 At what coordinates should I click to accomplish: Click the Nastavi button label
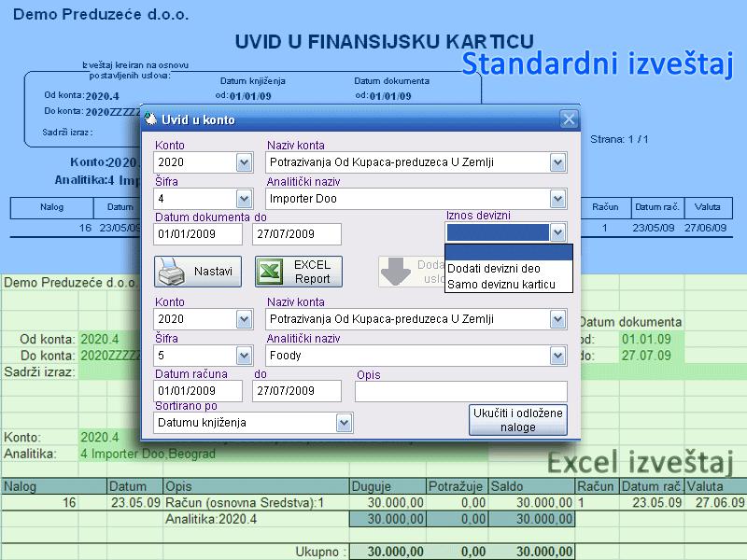[x=213, y=272]
